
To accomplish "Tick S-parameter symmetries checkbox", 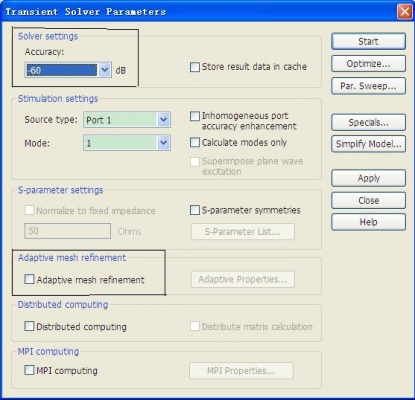I will point(195,210).
